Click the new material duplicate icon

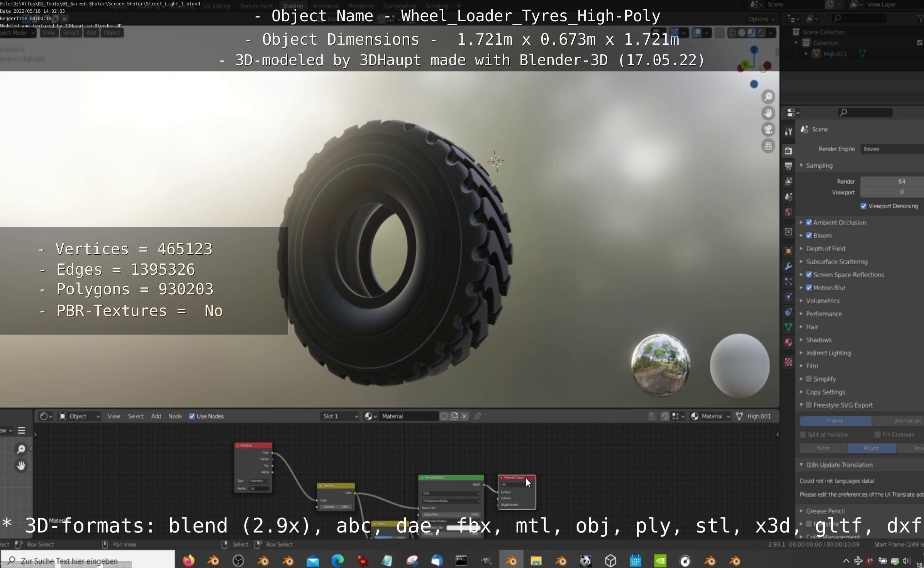tap(454, 416)
